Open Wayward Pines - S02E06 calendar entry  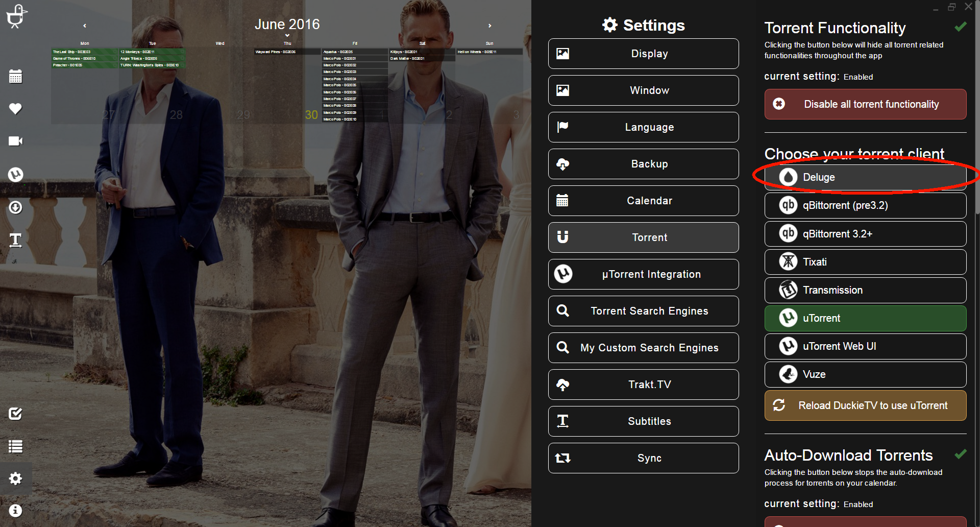pyautogui.click(x=287, y=52)
